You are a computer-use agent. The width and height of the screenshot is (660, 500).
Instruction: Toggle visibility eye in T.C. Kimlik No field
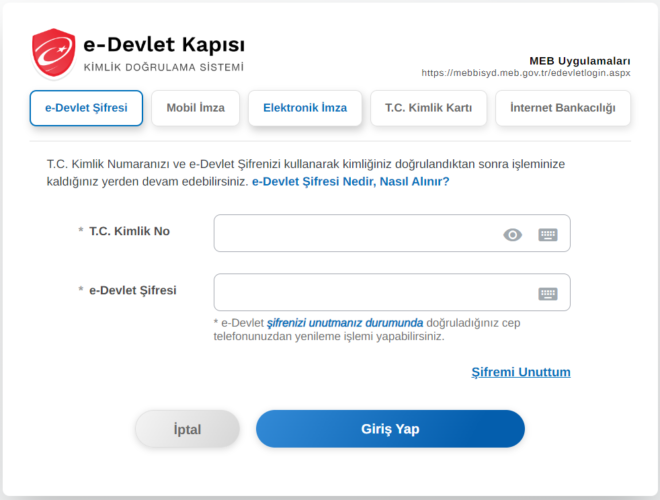512,235
